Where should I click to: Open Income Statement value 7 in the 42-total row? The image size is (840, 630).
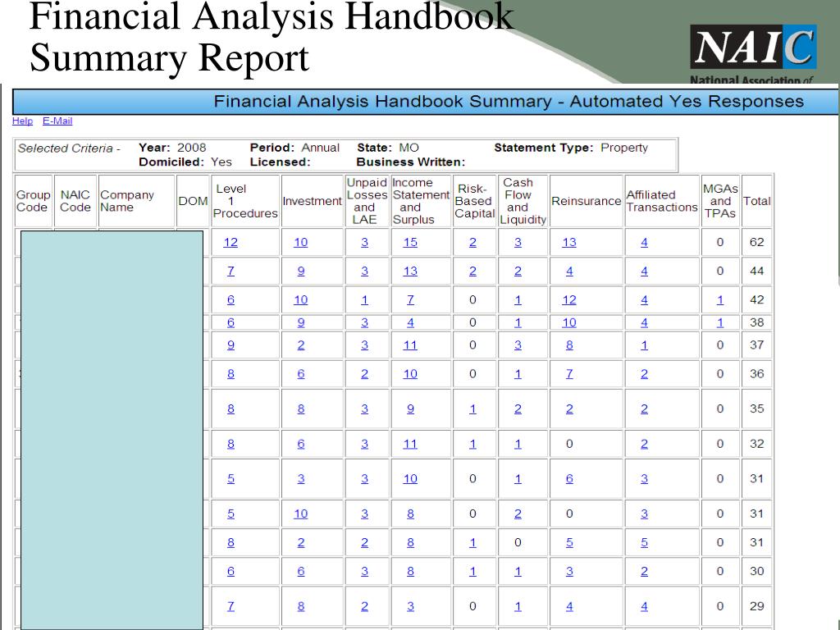410,300
